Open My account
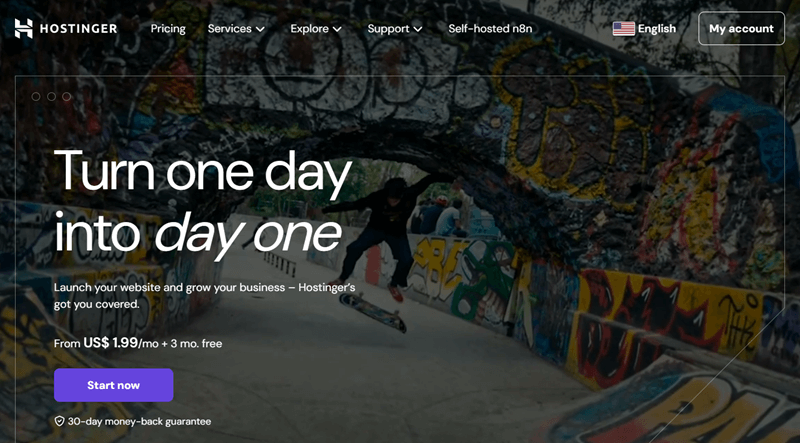800x443 pixels. [741, 29]
